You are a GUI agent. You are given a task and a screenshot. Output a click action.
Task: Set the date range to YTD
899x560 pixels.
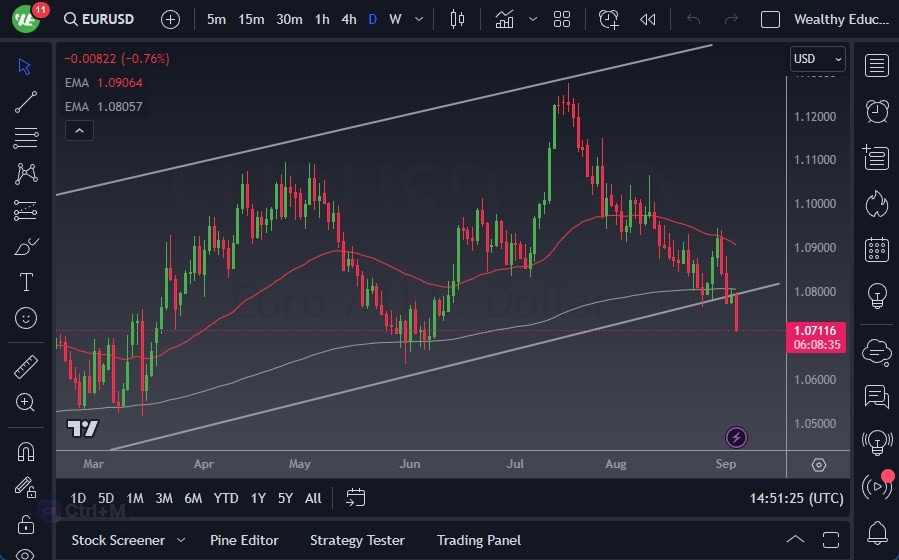click(x=226, y=498)
